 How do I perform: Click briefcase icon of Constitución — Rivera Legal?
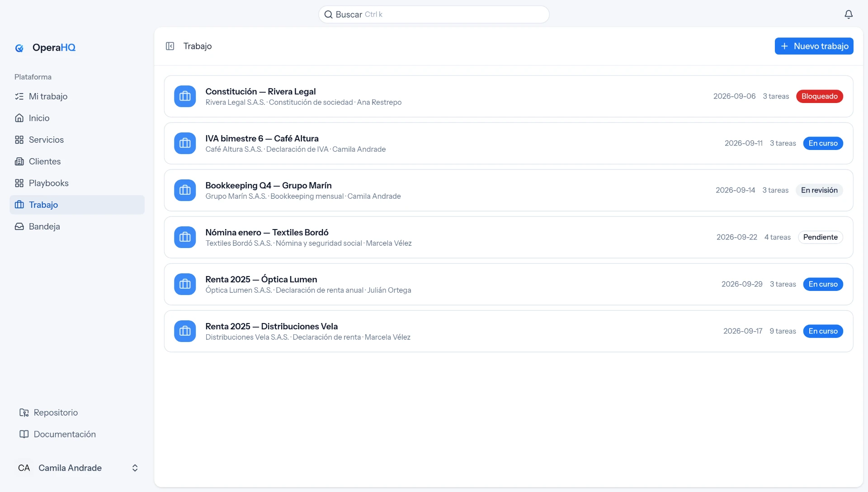[x=185, y=96]
